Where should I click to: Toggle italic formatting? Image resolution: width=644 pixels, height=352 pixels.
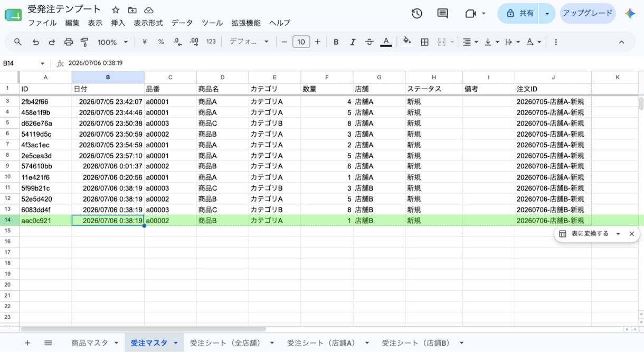click(353, 42)
